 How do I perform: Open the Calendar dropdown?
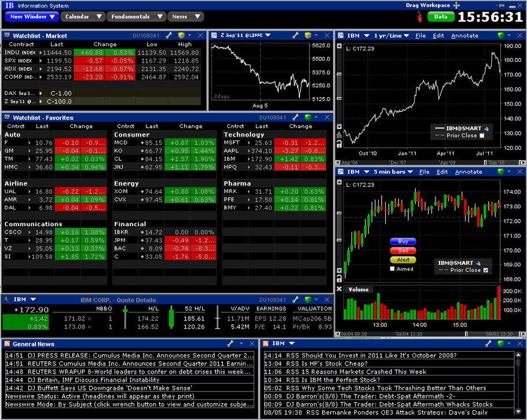pos(83,16)
